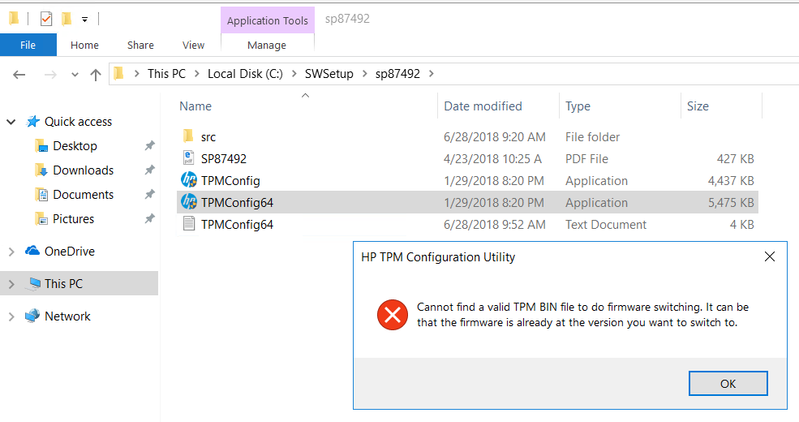The width and height of the screenshot is (799, 422).
Task: Click the red error icon in dialog
Action: coord(392,315)
